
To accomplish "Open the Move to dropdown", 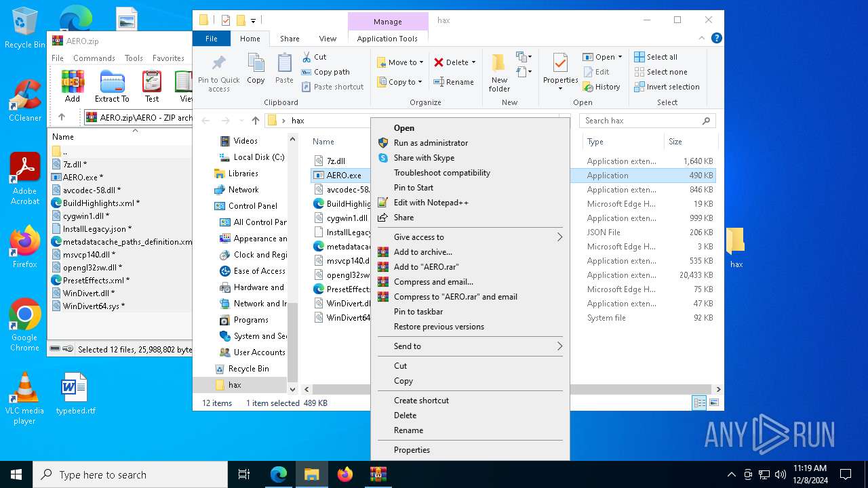I will [400, 62].
